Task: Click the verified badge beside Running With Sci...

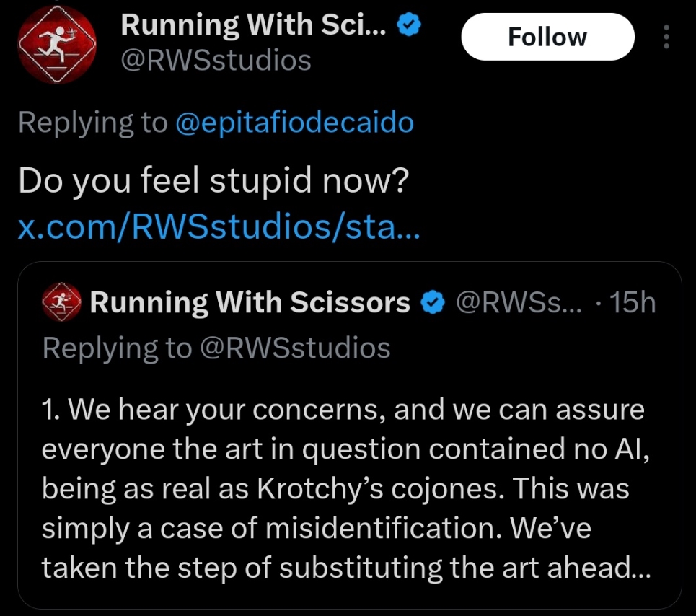Action: pyautogui.click(x=410, y=25)
